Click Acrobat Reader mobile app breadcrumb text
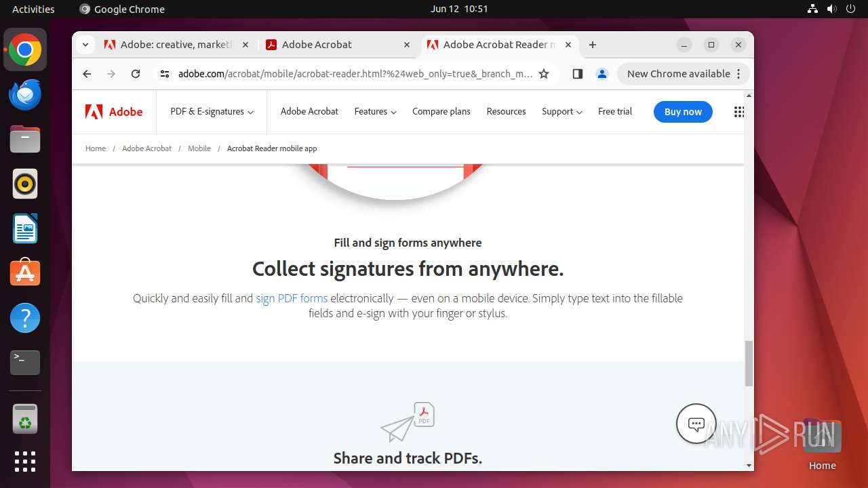 pyautogui.click(x=272, y=148)
